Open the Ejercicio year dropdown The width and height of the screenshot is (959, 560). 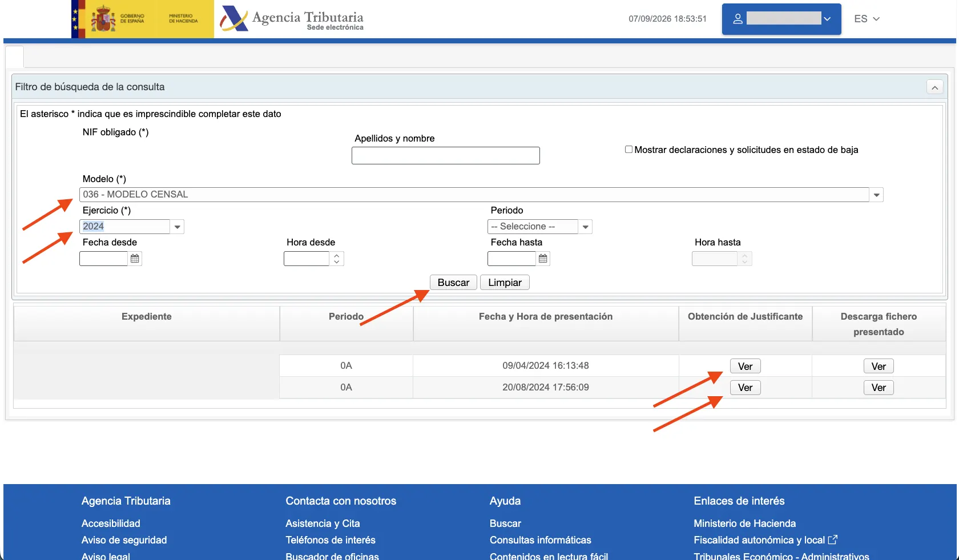click(x=178, y=227)
